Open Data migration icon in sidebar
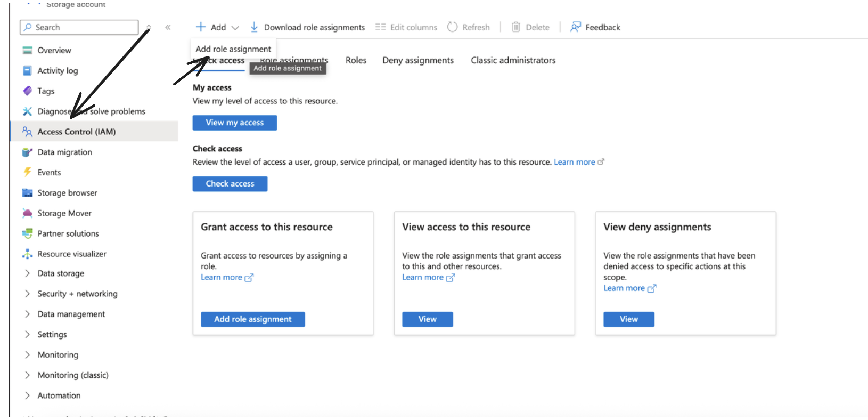The image size is (868, 420). (27, 152)
